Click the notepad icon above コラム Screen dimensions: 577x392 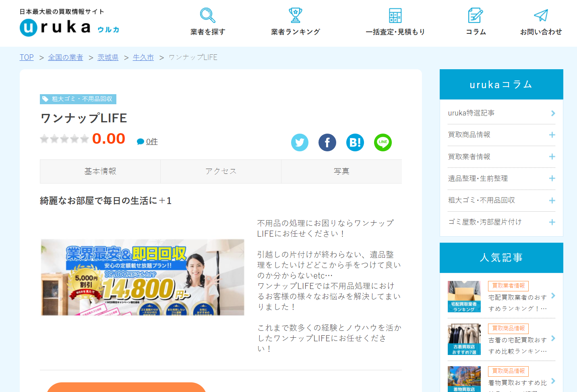476,15
